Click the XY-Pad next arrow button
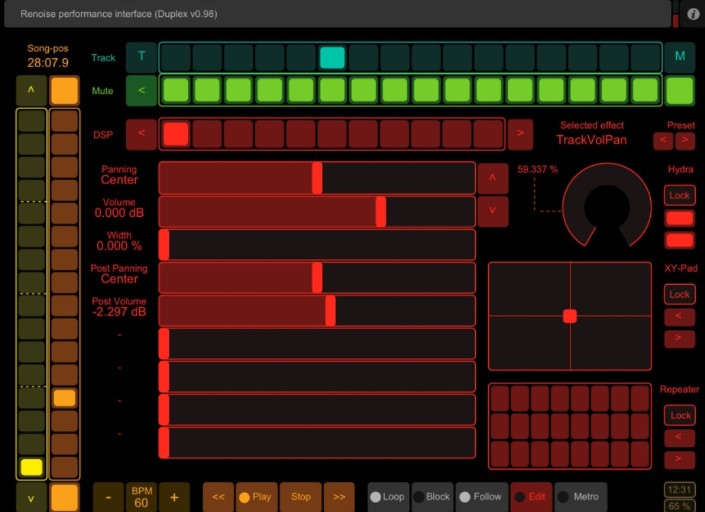The image size is (705, 512). coord(679,338)
